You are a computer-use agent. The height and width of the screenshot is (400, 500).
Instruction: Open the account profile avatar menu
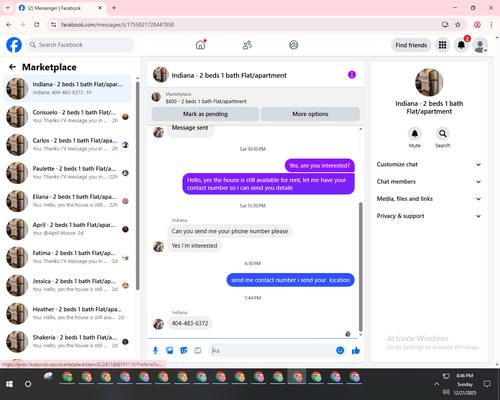tap(480, 45)
